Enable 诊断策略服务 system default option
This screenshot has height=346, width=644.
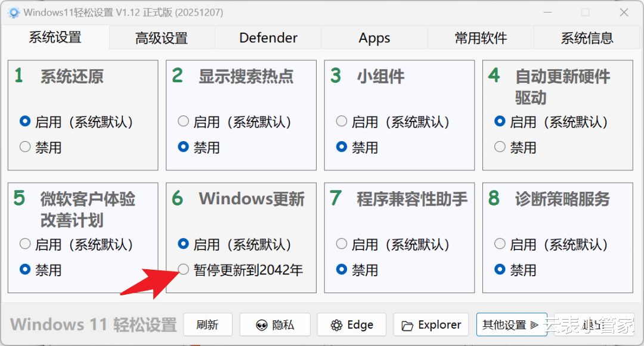tap(500, 244)
